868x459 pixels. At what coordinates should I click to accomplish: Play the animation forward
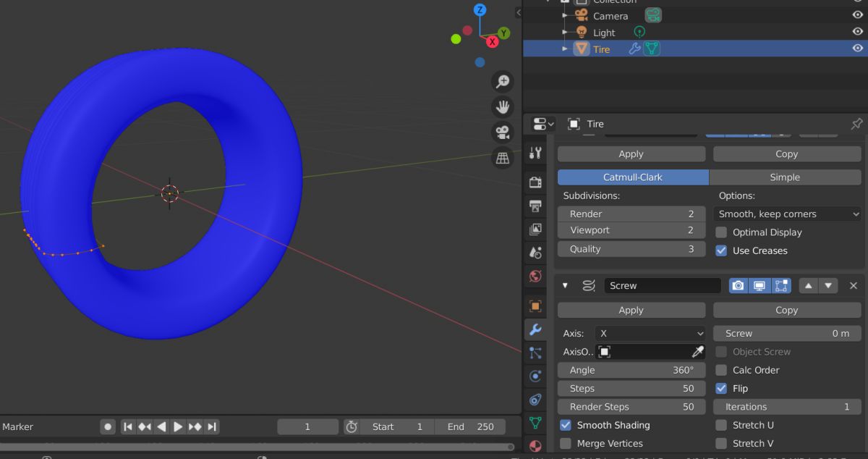pyautogui.click(x=178, y=426)
